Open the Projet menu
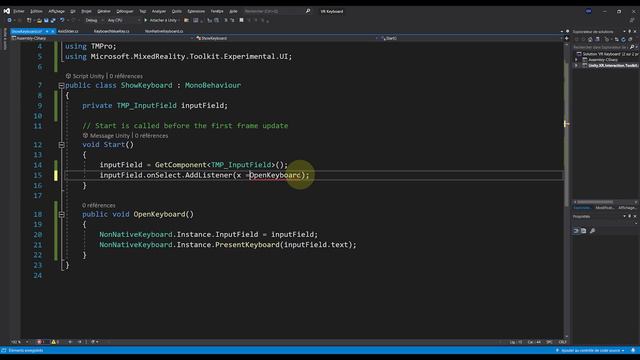The image size is (640, 360). (x=86, y=11)
